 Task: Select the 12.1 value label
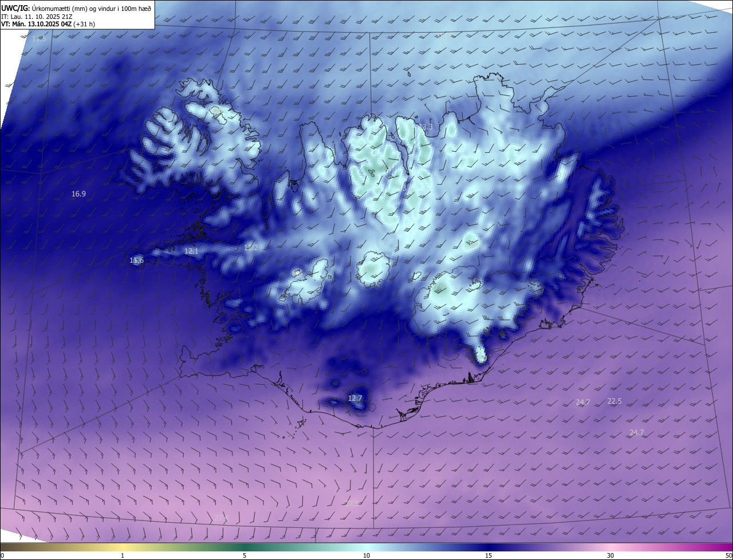pos(191,251)
